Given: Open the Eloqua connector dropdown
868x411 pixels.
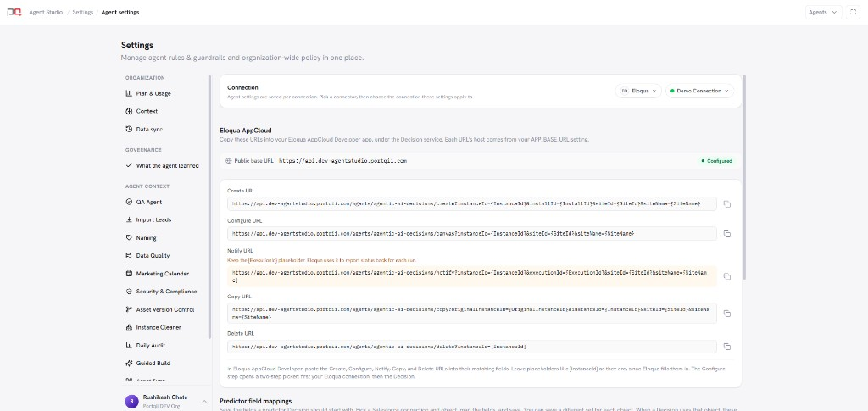Looking at the screenshot, I should [638, 91].
